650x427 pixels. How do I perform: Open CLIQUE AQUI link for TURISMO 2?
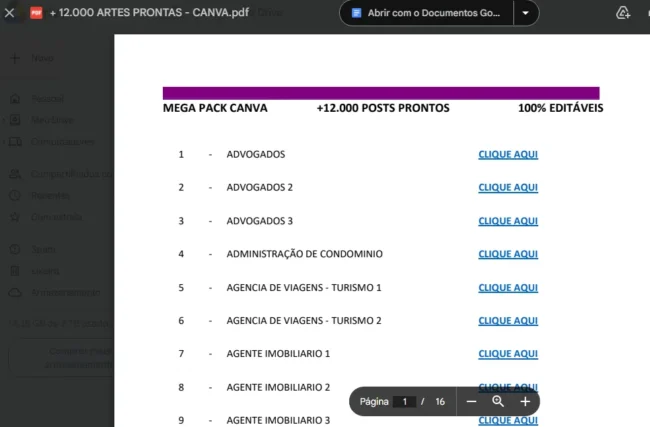(x=508, y=321)
